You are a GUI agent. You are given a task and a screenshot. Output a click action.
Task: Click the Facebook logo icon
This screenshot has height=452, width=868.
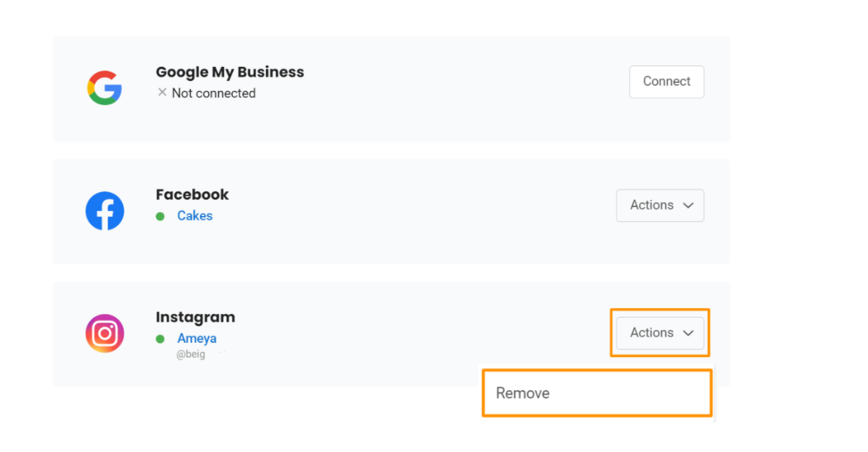[x=105, y=211]
